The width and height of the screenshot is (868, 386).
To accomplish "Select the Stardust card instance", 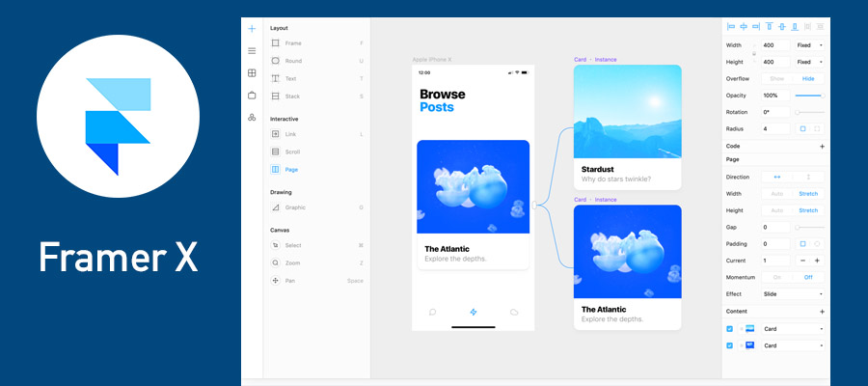I will click(627, 127).
